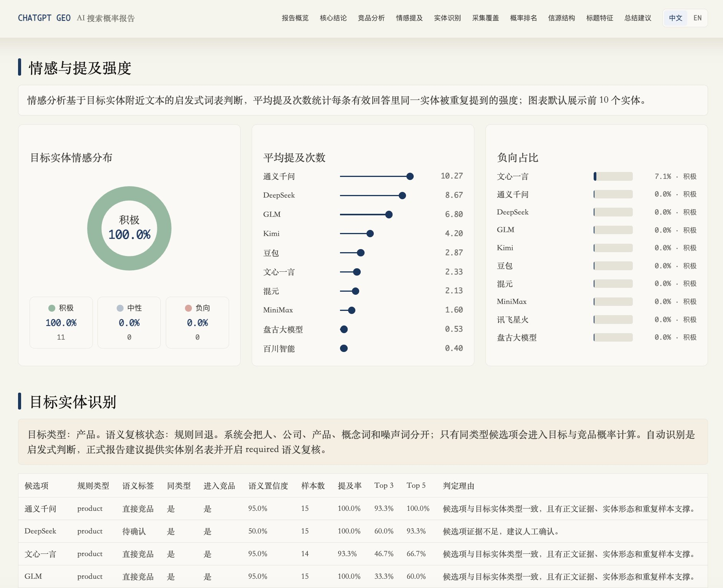Click the grey 中性 legend dot

[x=120, y=308]
